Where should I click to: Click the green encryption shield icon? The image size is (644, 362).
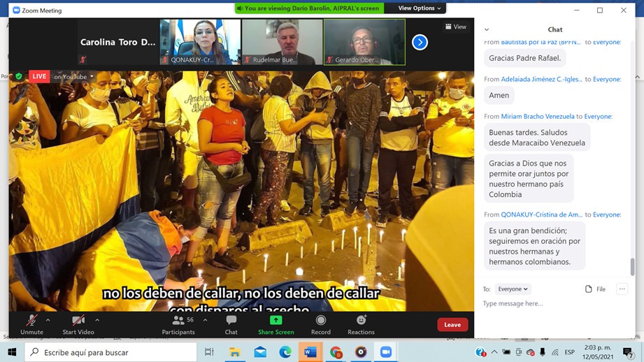tap(19, 76)
